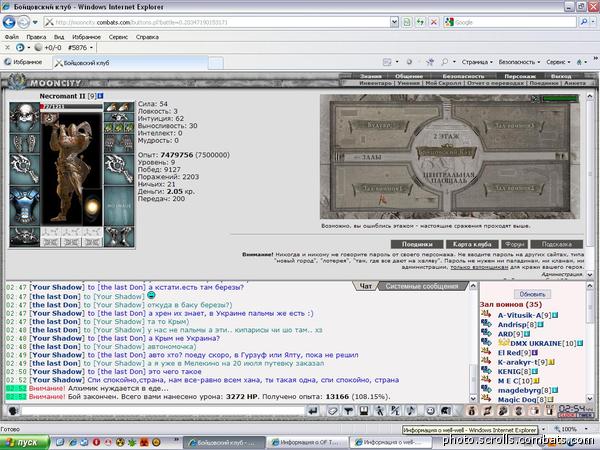Image resolution: width=600 pixels, height=450 pixels.
Task: Click the Поединки button below the map
Action: click(x=417, y=244)
